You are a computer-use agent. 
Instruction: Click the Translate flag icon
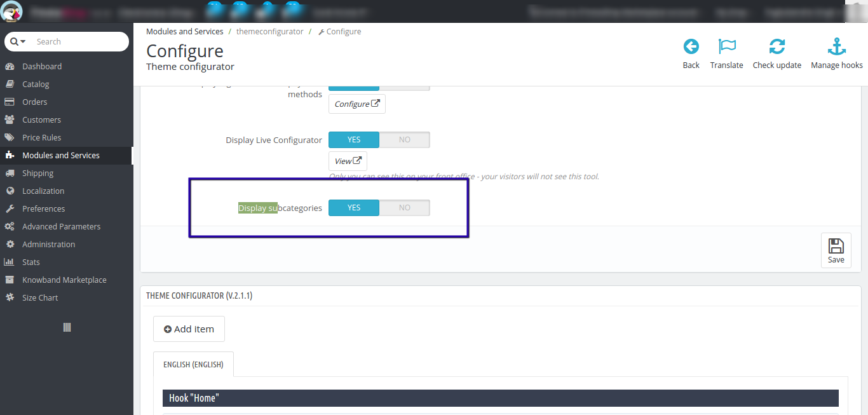[727, 47]
